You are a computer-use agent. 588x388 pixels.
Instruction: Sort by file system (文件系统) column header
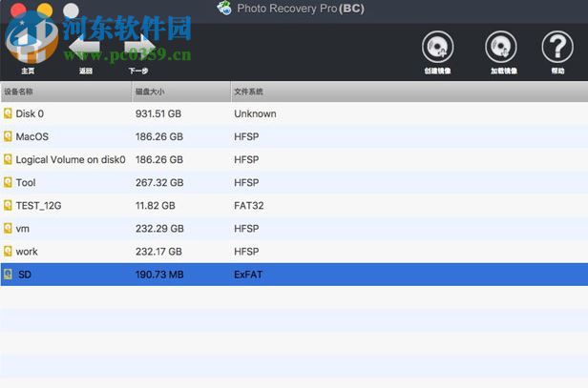pyautogui.click(x=248, y=92)
